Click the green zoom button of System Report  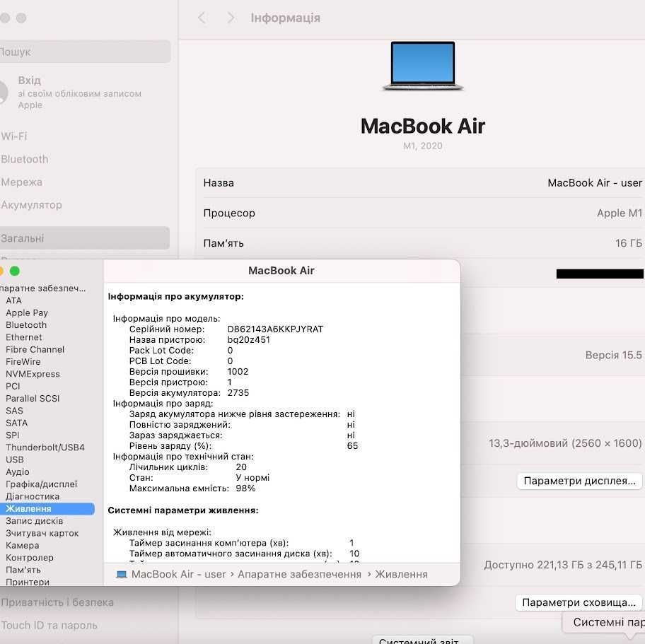(15, 271)
